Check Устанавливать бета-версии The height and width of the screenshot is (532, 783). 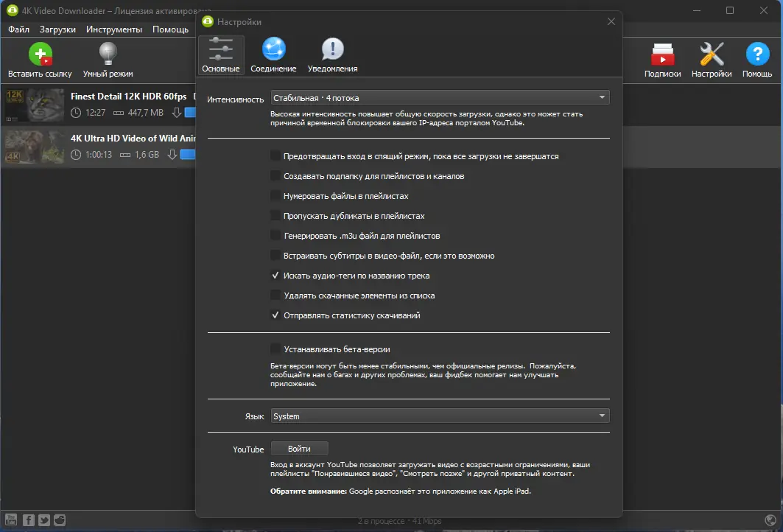(x=275, y=349)
